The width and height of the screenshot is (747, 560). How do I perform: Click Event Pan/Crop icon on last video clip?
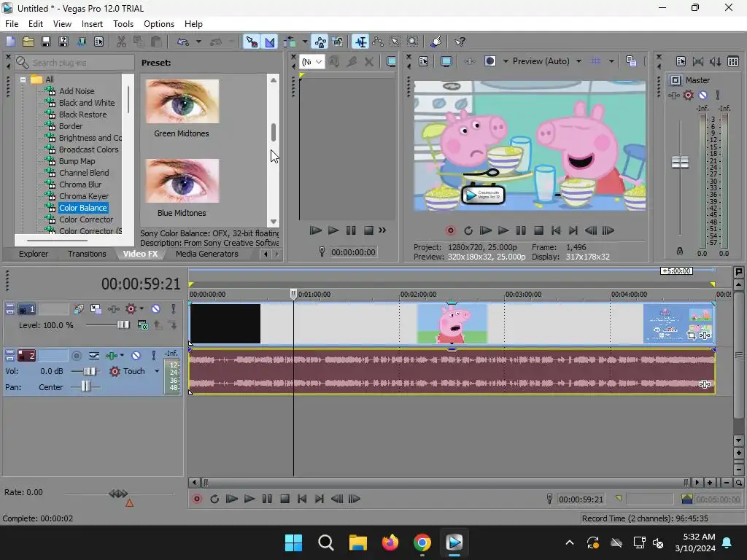[692, 335]
